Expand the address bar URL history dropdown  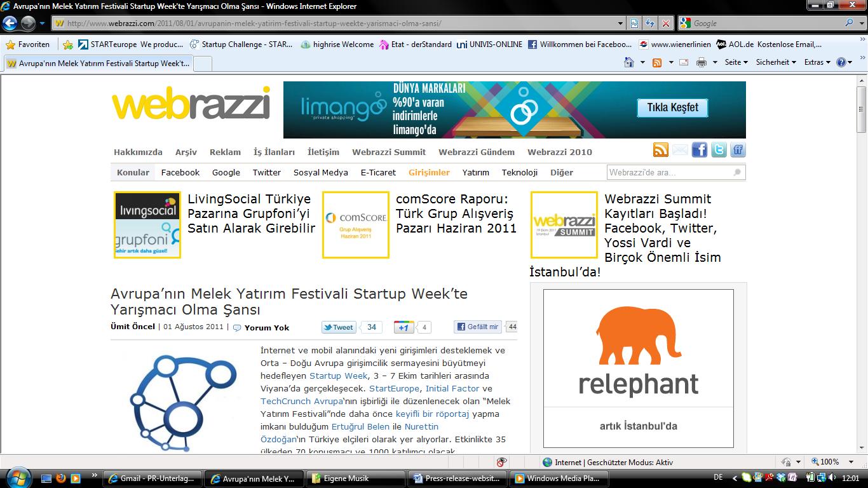(x=621, y=24)
